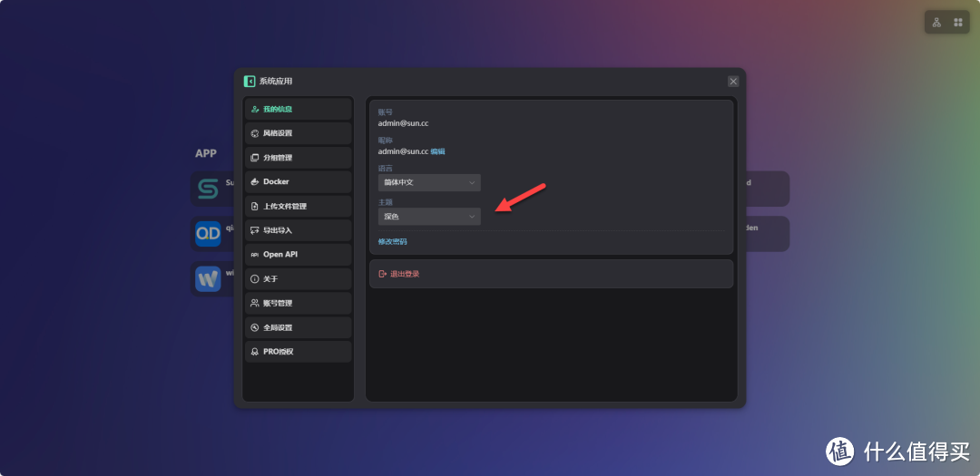Expand the 深色 theme dropdown
This screenshot has width=980, height=476.
pos(429,216)
